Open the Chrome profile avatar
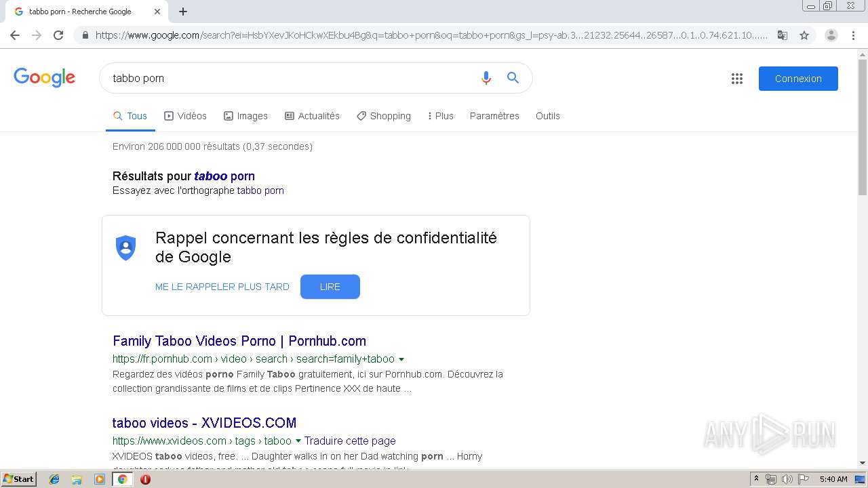Image resolution: width=868 pixels, height=488 pixels. [x=831, y=35]
